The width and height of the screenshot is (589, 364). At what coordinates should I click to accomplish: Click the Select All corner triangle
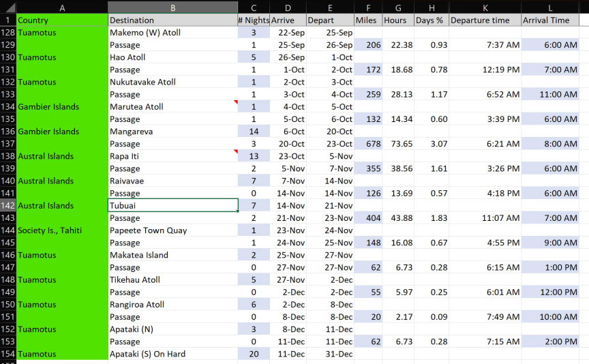(7, 7)
